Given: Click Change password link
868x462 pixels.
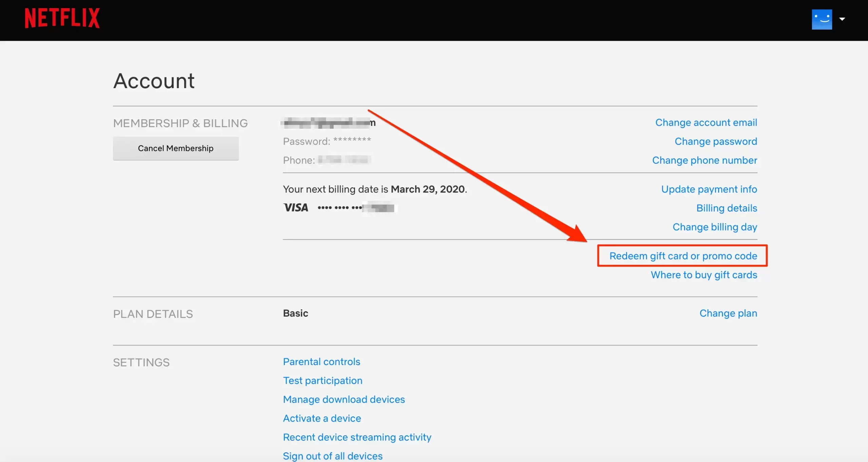Looking at the screenshot, I should tap(715, 141).
